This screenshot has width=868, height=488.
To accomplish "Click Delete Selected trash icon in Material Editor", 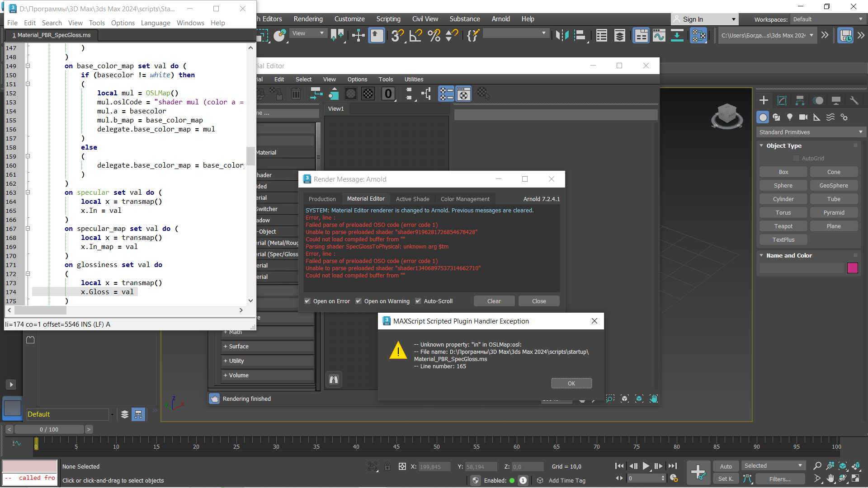I will point(296,94).
